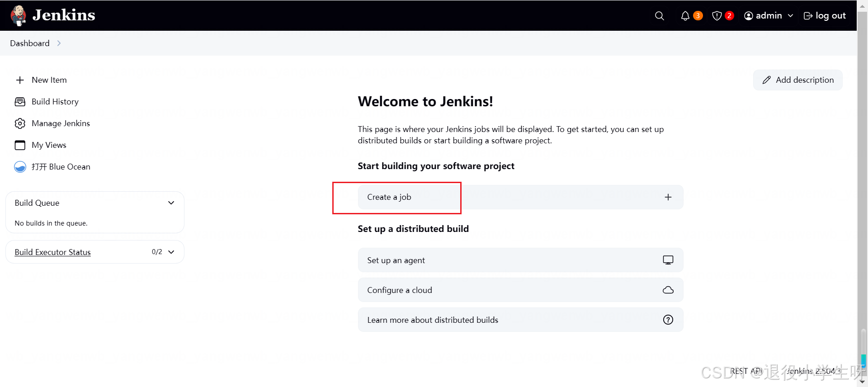Open the Build Executor Status link
Screen dimensions: 868x387
52,252
